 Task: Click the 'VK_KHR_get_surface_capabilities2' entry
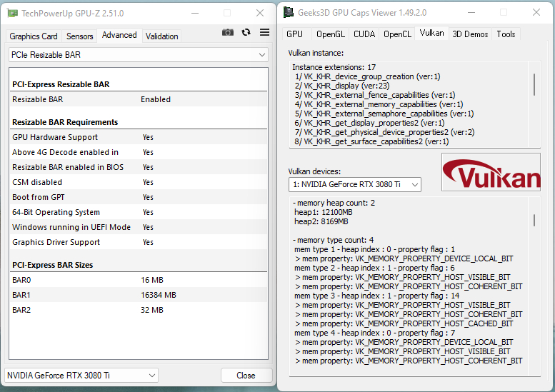tap(371, 141)
